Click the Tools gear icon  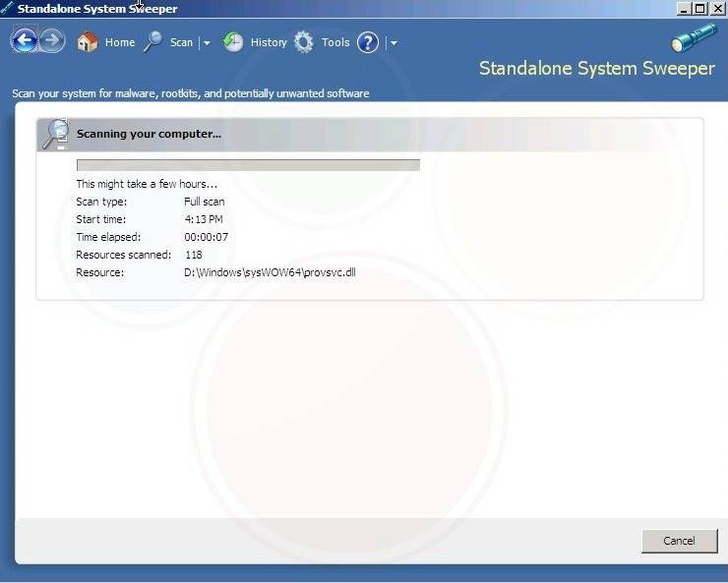point(304,42)
